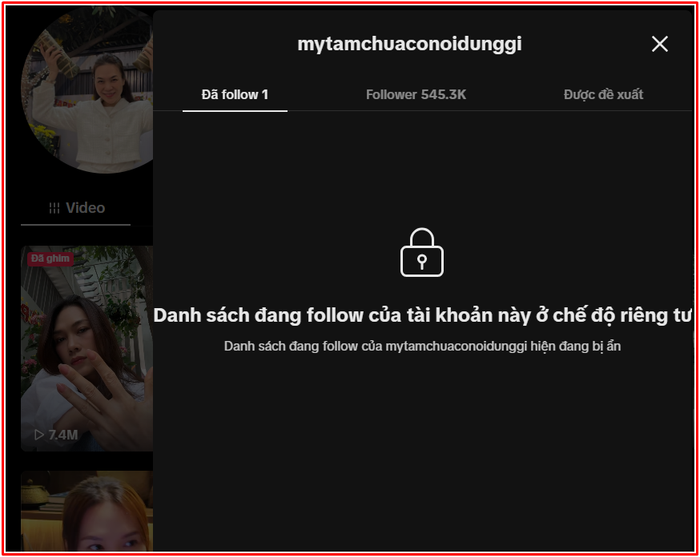700x557 pixels.
Task: Close the follow list dialog
Action: click(659, 44)
